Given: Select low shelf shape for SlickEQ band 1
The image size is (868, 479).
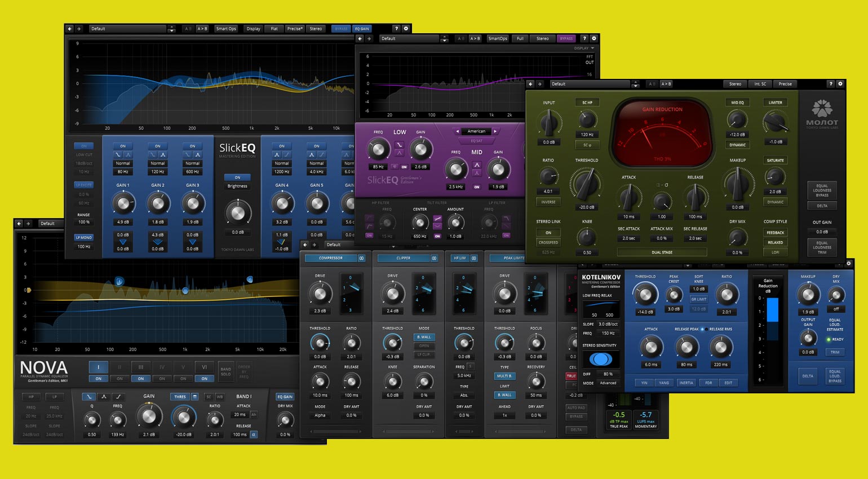Looking at the screenshot, I should 118,154.
